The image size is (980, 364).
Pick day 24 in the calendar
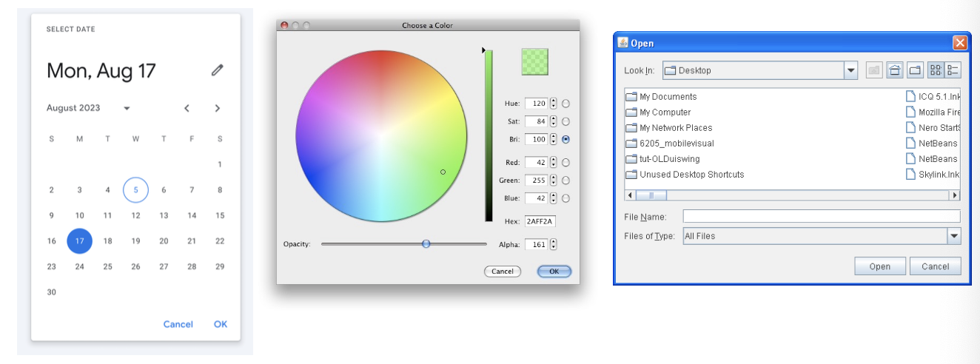click(80, 266)
